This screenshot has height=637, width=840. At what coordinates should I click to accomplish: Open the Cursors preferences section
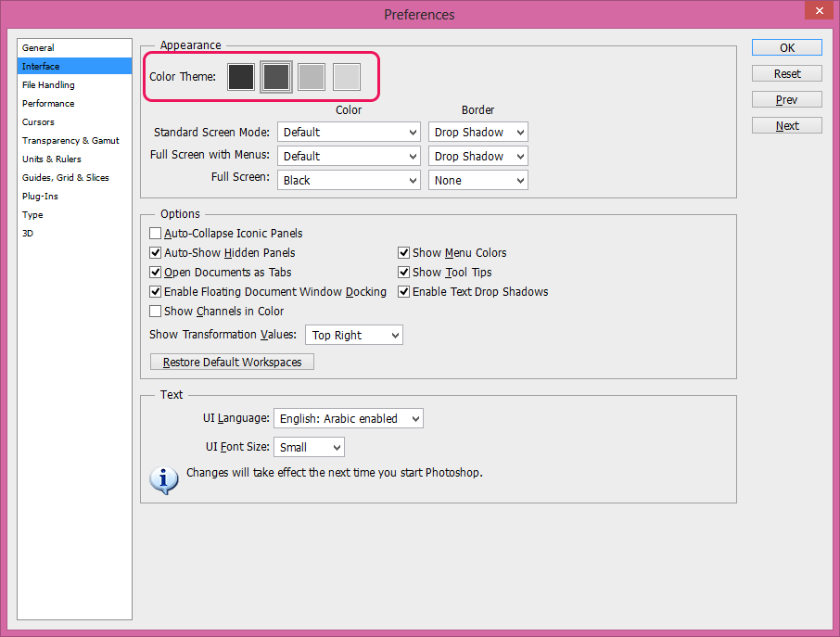[38, 122]
